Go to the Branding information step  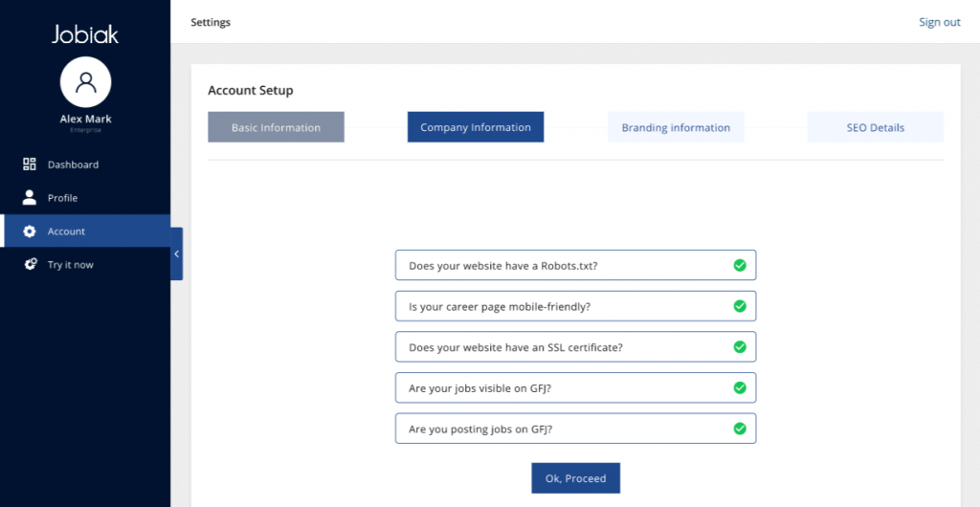(676, 127)
